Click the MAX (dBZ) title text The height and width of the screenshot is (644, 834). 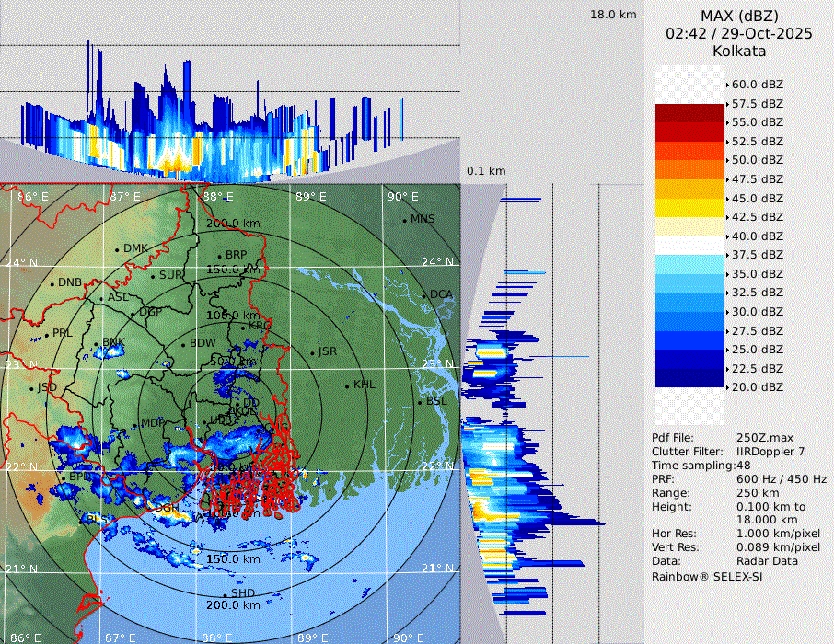(739, 16)
